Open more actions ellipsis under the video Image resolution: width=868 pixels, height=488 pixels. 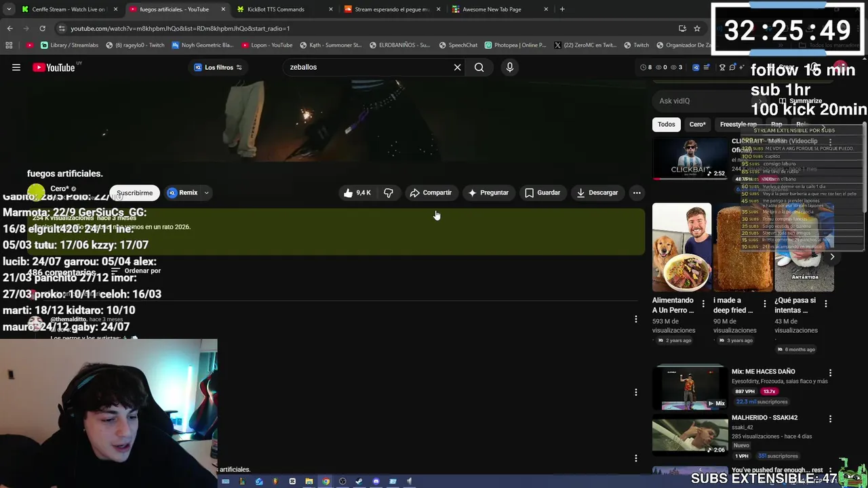pos(637,192)
